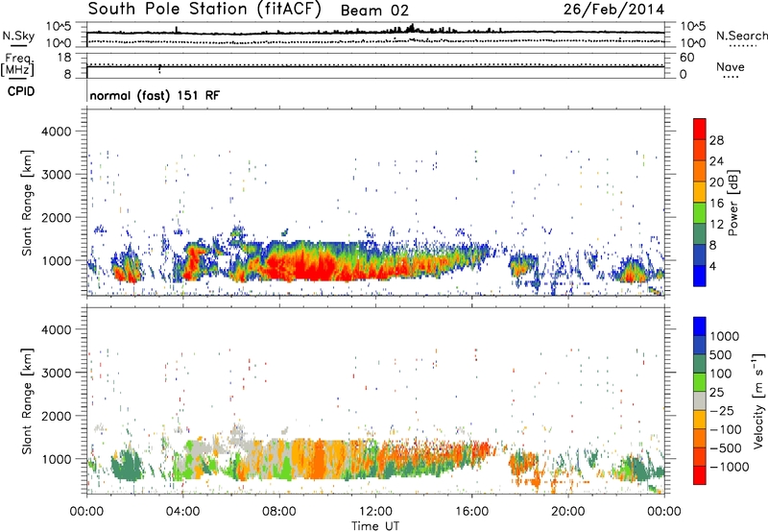Click the "25" label on the velocity color bar
The image size is (768, 532).
(x=716, y=393)
